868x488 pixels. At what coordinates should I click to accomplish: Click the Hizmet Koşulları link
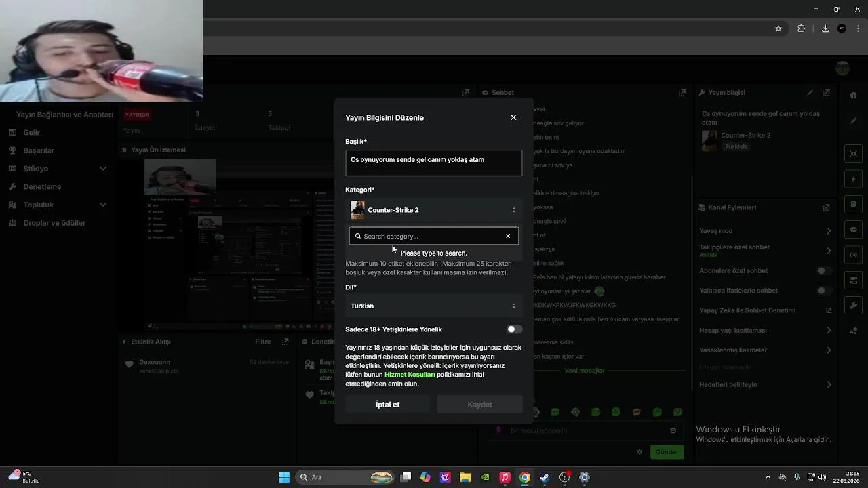410,375
